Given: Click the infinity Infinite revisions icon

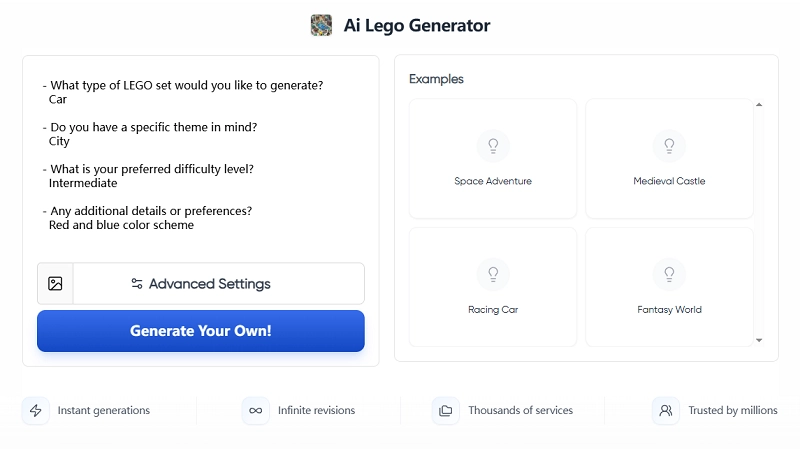Looking at the screenshot, I should [x=256, y=411].
